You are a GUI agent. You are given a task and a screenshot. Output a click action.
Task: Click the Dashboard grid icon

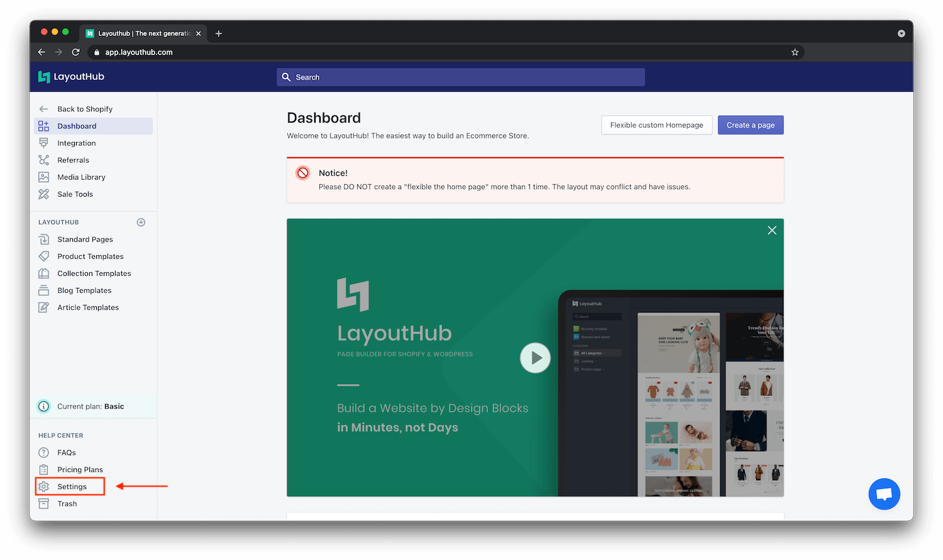click(x=43, y=126)
